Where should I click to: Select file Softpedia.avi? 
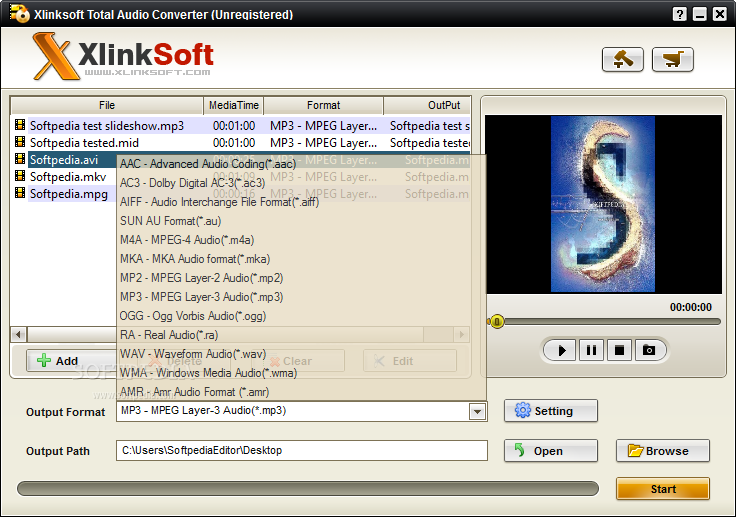(64, 160)
